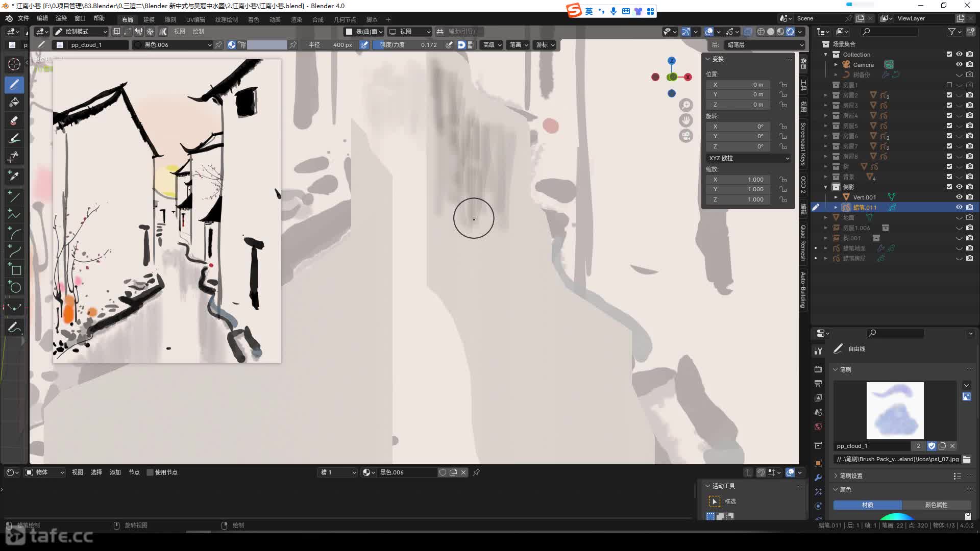Select the 颜色属性 color mode button
Image resolution: width=980 pixels, height=551 pixels.
pos(936,505)
